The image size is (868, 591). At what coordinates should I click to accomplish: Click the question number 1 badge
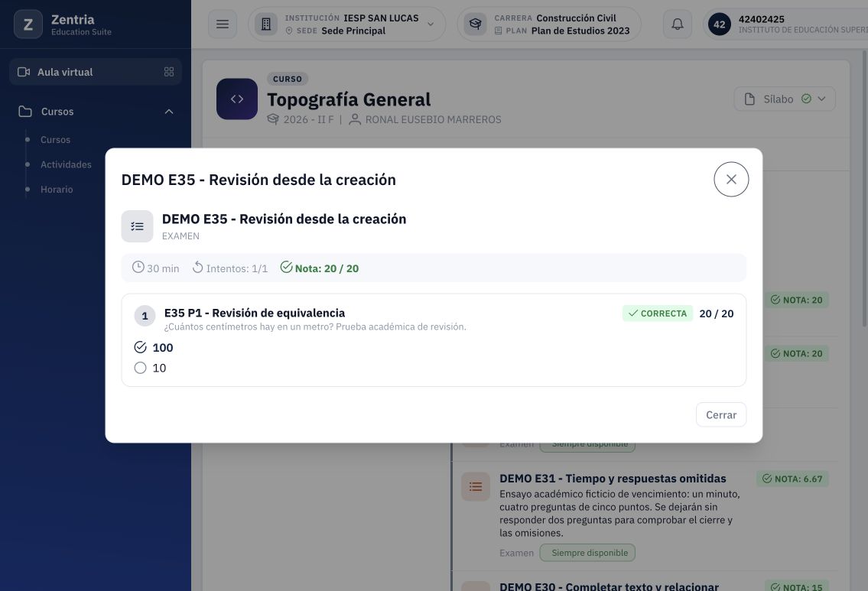pyautogui.click(x=145, y=316)
